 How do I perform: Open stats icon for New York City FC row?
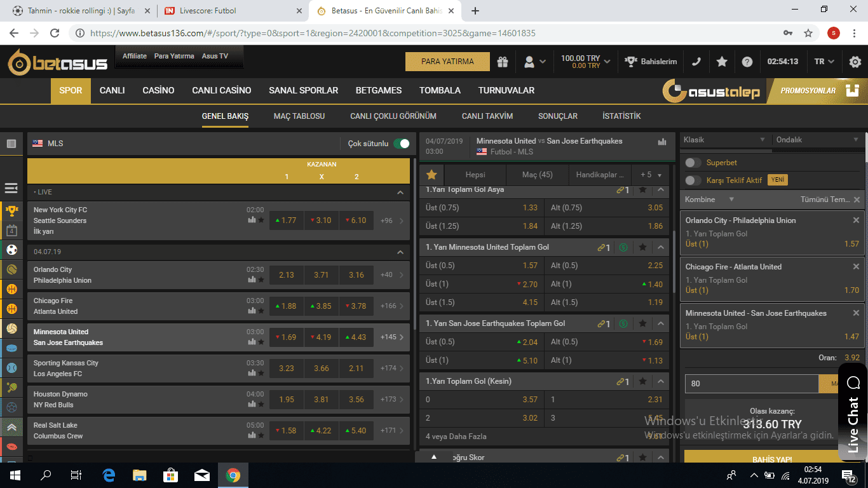252,220
